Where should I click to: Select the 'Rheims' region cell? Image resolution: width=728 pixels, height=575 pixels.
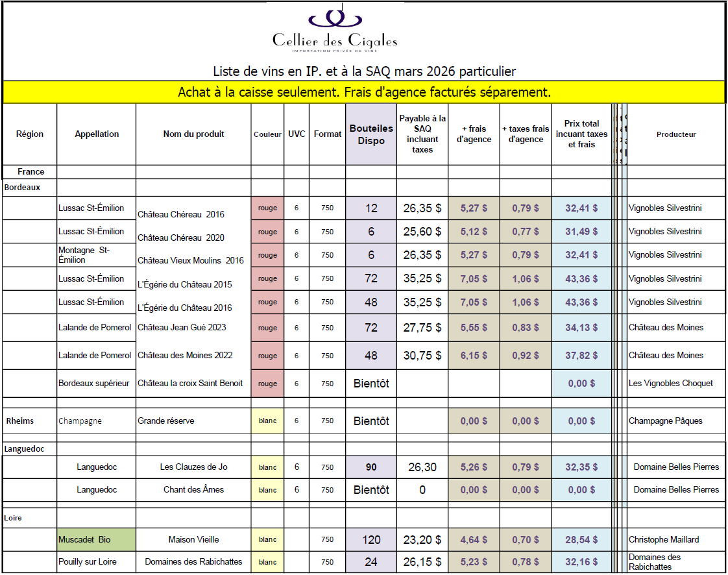pos(30,421)
